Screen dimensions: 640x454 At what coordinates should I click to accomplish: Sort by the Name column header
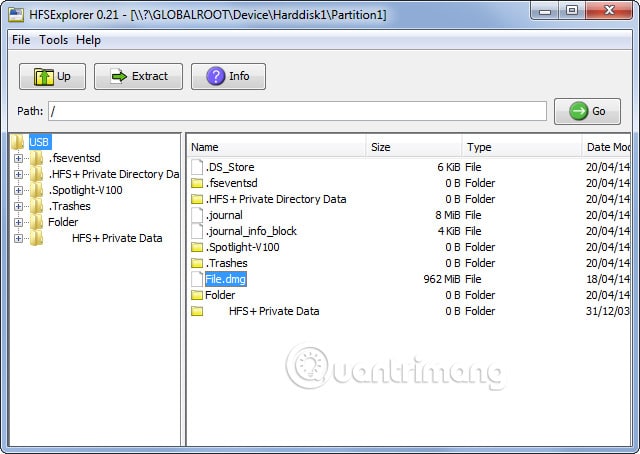(x=277, y=147)
